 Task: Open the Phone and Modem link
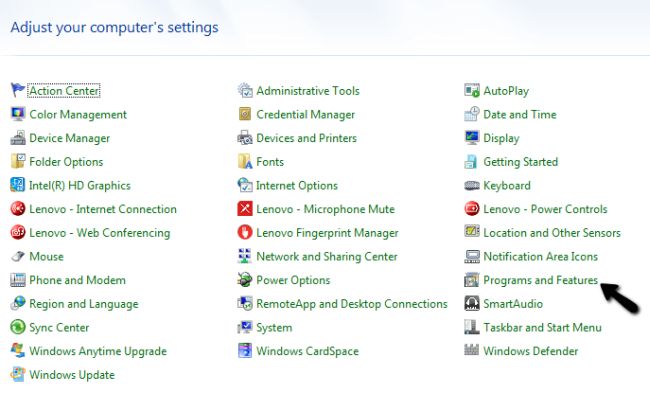78,280
